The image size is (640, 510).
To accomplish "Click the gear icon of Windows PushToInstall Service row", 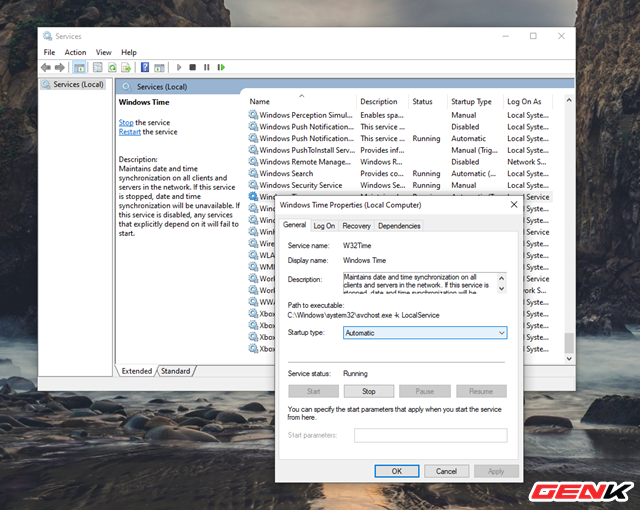I will (253, 150).
